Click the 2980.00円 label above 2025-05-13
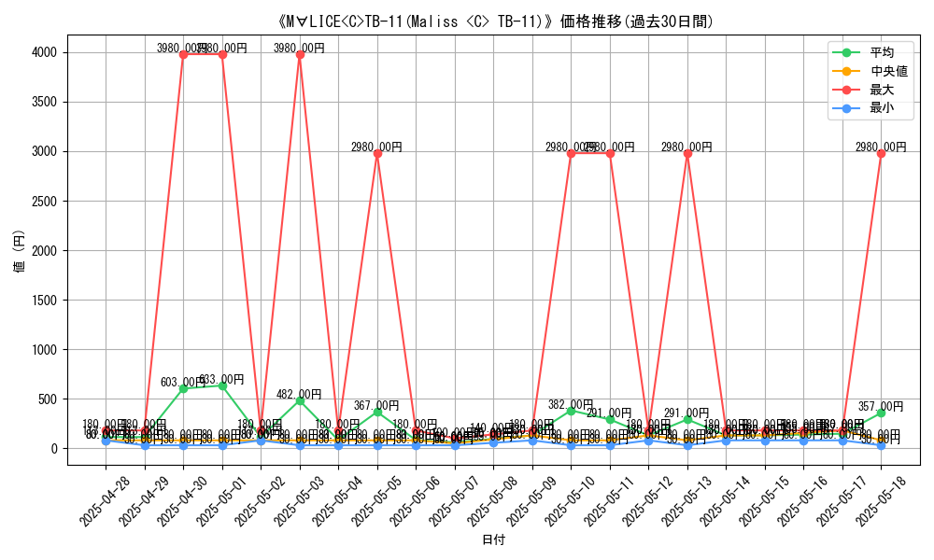Image resolution: width=934 pixels, height=560 pixels. 686,147
